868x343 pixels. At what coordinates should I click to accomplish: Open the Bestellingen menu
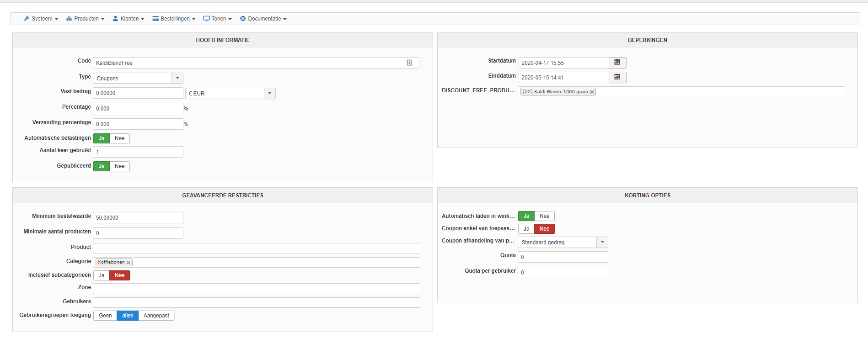pos(174,19)
